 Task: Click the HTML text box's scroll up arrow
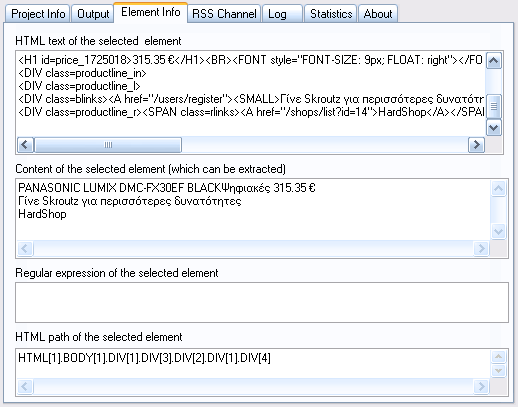pos(494,61)
